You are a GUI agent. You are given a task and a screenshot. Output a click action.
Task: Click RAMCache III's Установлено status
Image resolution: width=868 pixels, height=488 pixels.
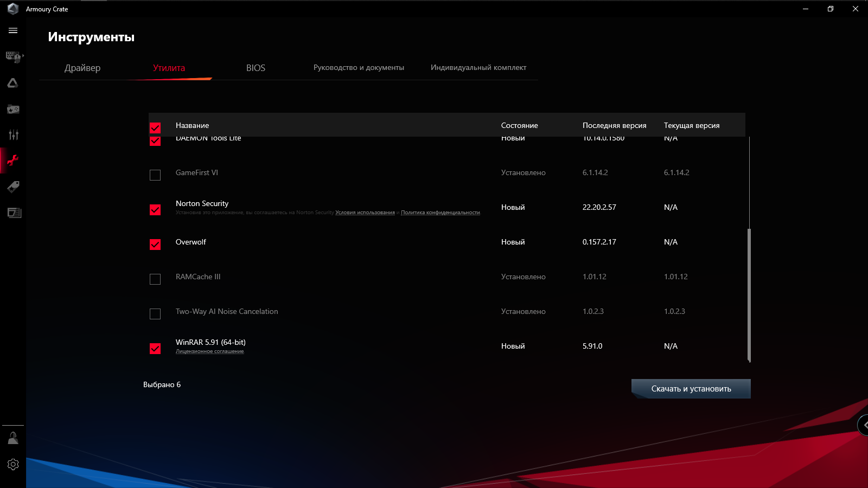click(524, 277)
